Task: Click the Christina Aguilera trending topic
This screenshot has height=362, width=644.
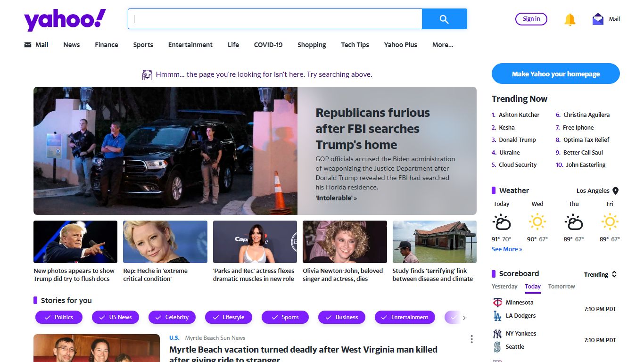Action: pyautogui.click(x=586, y=115)
